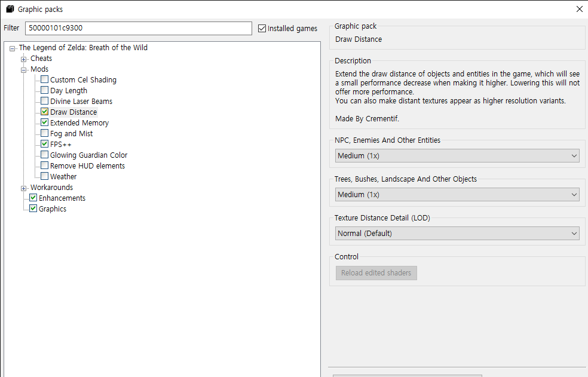Select the Remove HUD elements label

[87, 166]
